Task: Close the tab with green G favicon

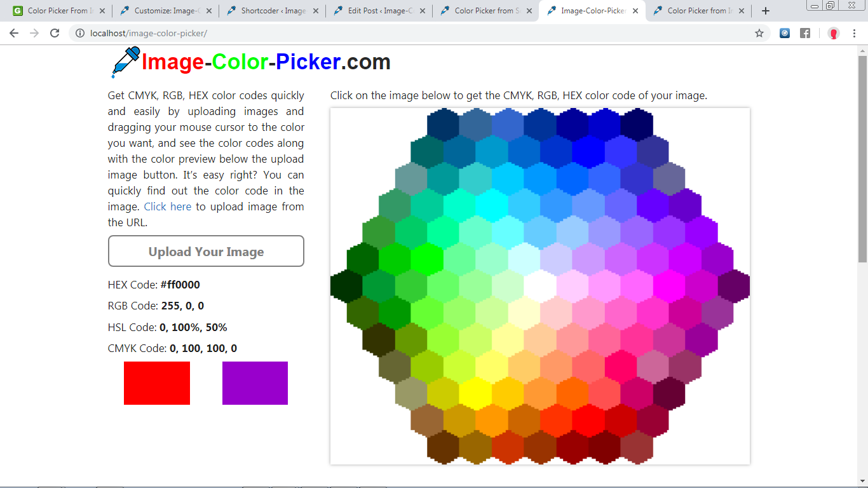Action: click(102, 11)
